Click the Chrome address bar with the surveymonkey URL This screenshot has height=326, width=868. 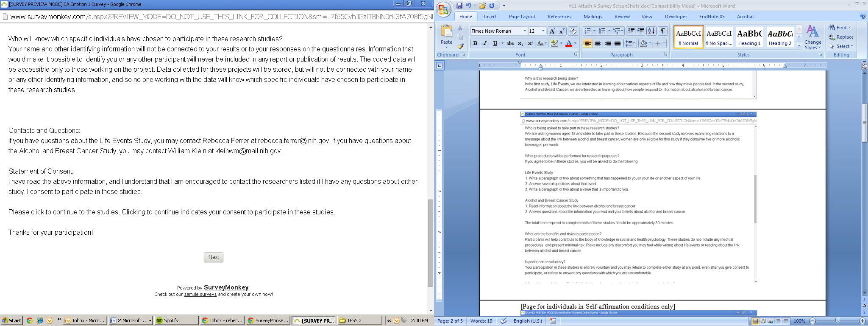217,17
